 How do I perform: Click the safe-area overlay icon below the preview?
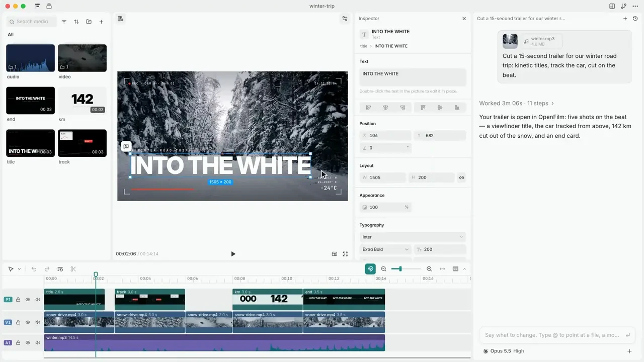[334, 254]
